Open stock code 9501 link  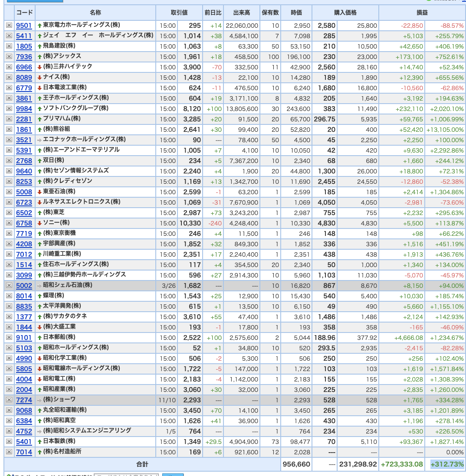tap(24, 26)
